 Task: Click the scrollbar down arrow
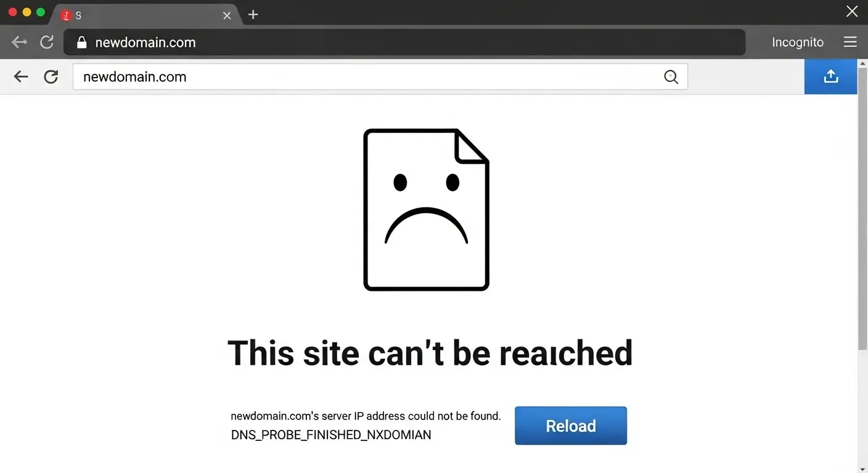[862, 469]
